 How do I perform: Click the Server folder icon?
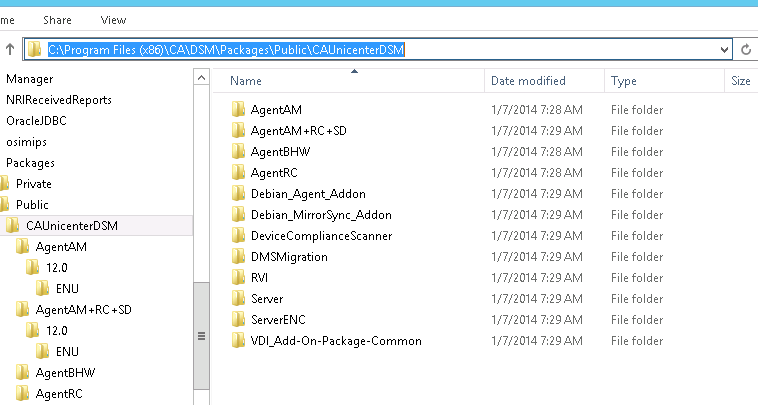point(238,299)
